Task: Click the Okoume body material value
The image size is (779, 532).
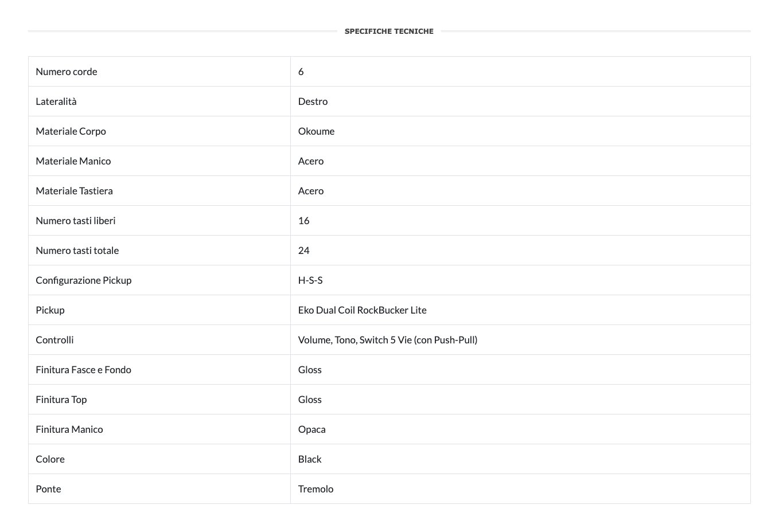Action: 316,131
